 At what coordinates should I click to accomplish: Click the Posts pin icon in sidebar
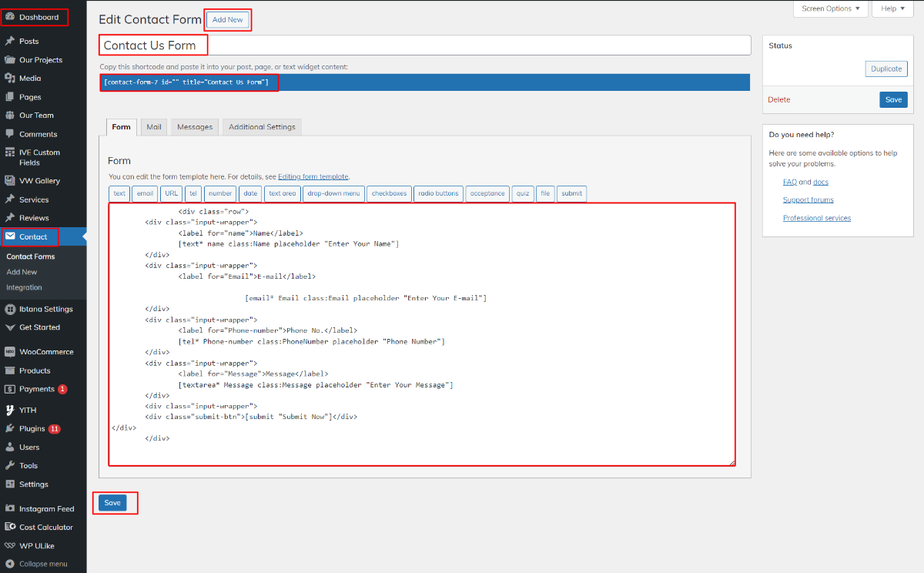[10, 41]
